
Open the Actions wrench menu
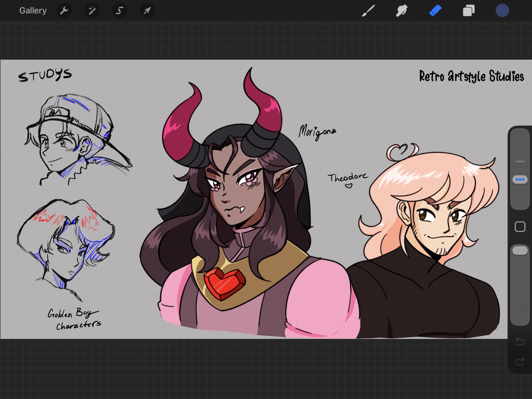pyautogui.click(x=64, y=11)
